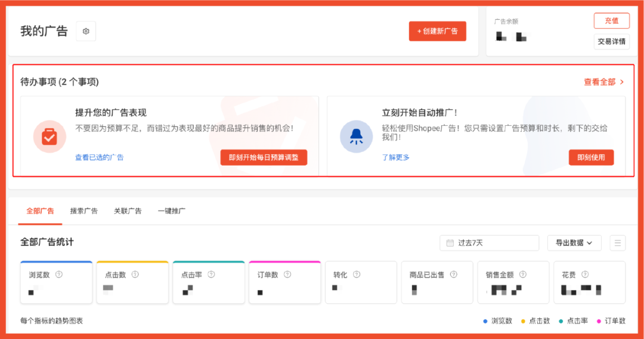This screenshot has height=339, width=644.
Task: Click the help icon beside 转化
Action: point(357,275)
